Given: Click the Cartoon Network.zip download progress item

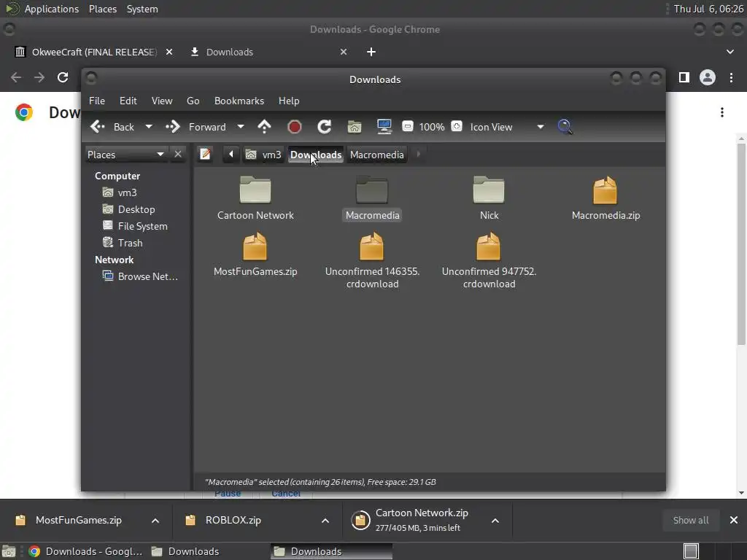Looking at the screenshot, I should pyautogui.click(x=416, y=520).
